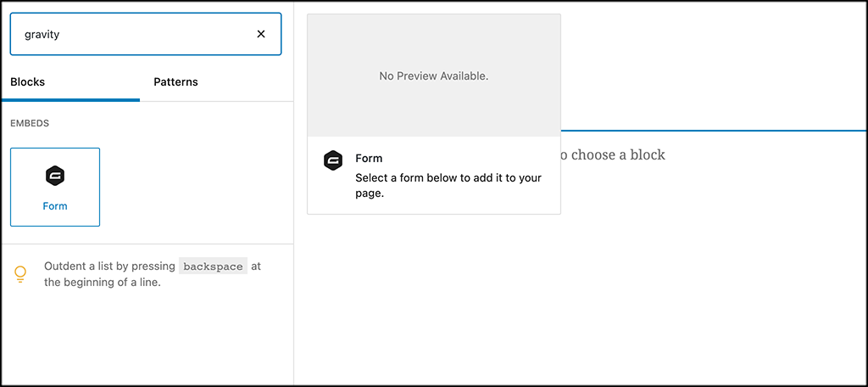Screen dimensions: 868x387
Task: Switch to the Blocks tab
Action: tap(28, 82)
